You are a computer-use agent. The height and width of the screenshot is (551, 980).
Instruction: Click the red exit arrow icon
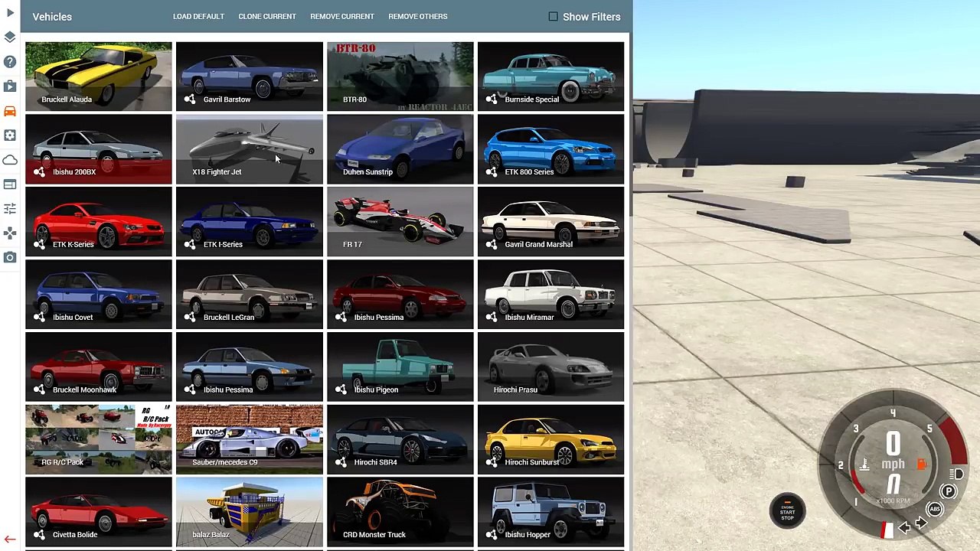coord(10,540)
